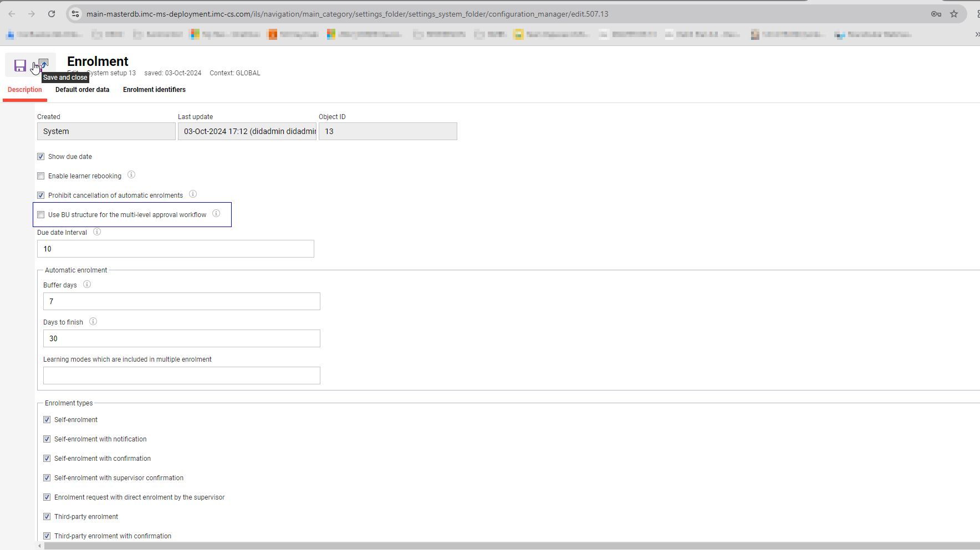Click info icon beside Use BU structure
This screenshot has width=980, height=550.
216,214
